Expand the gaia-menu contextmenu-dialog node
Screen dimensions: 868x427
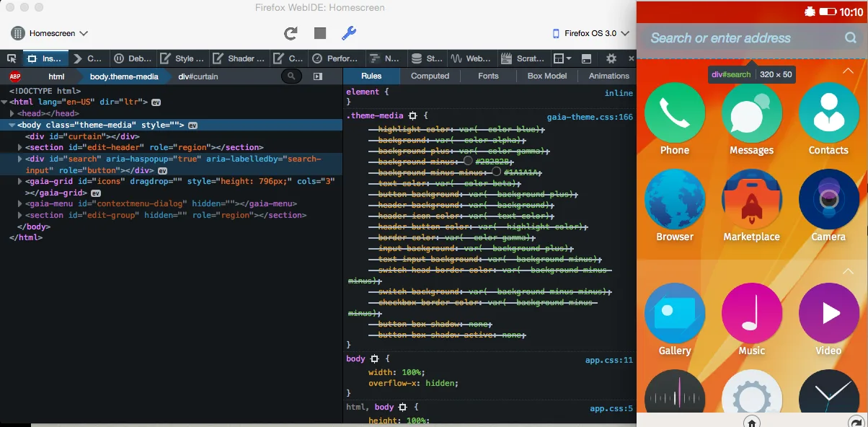[20, 204]
